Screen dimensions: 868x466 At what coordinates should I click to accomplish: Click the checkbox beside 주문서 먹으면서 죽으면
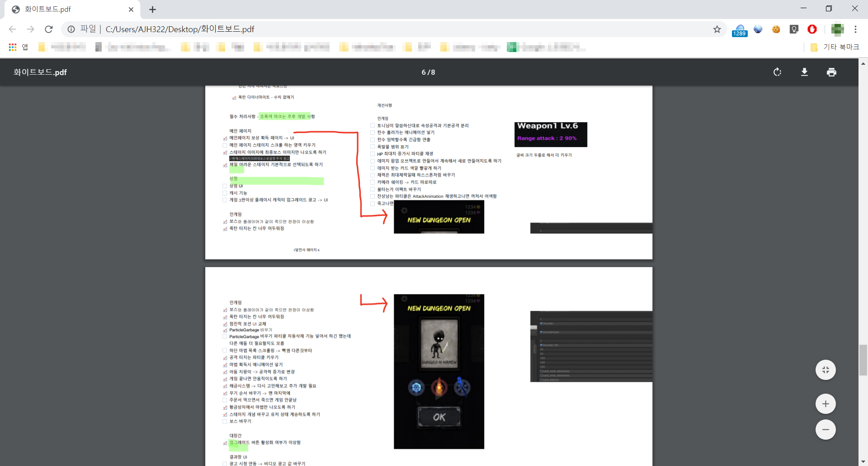point(225,400)
